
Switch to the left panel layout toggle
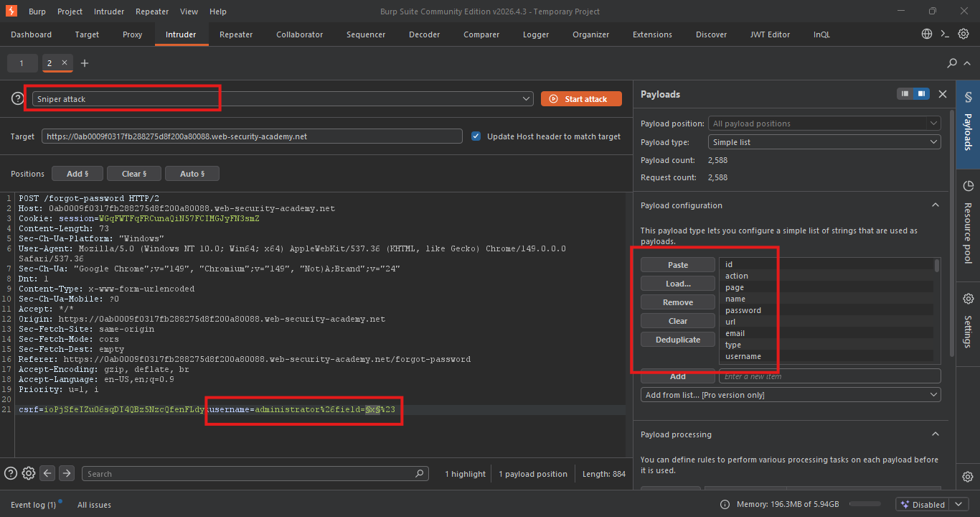(905, 94)
